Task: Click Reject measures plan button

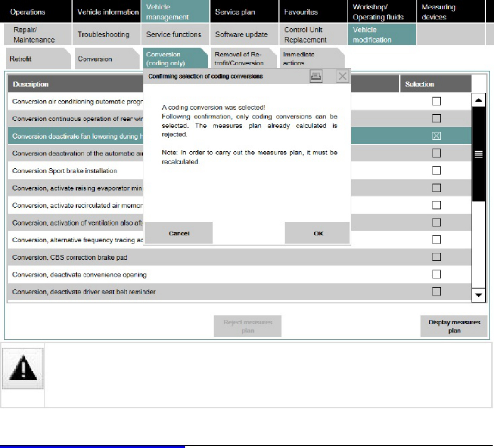Action: click(248, 327)
